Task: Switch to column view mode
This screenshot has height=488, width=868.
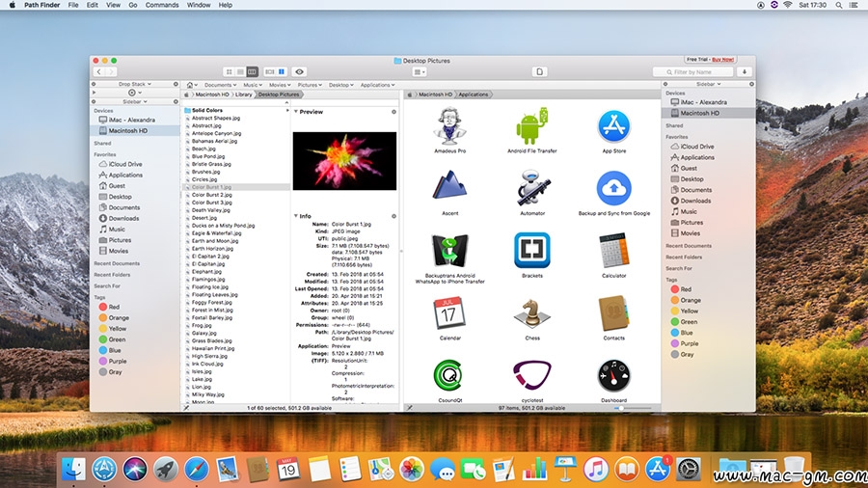Action: [x=253, y=72]
